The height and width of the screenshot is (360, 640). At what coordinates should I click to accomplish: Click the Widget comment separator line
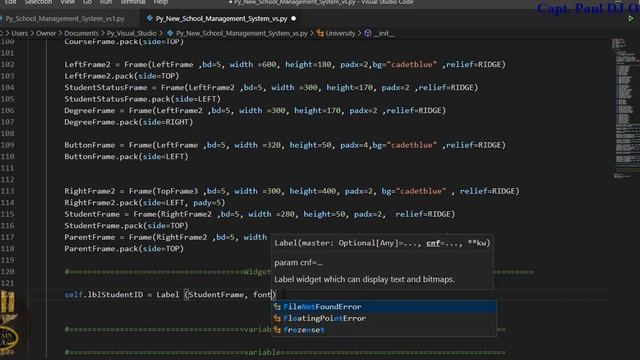pos(167,272)
